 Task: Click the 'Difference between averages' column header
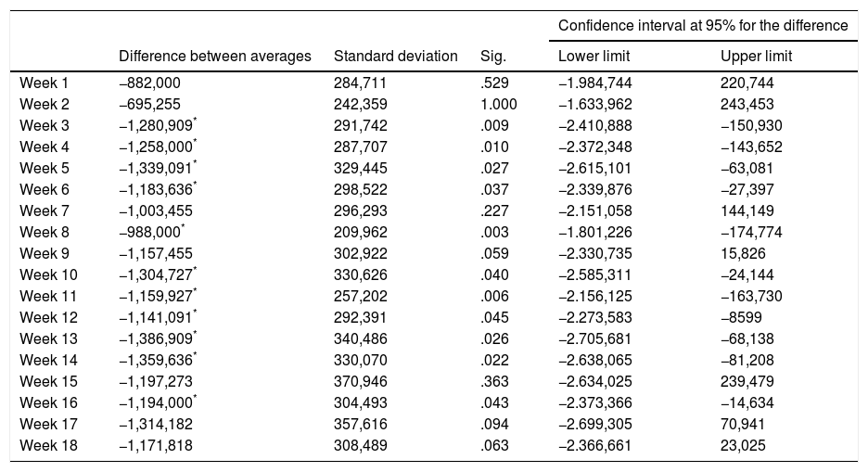pos(215,57)
